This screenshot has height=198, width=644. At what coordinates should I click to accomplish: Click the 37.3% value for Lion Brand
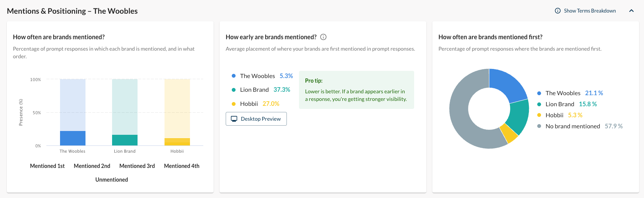tap(282, 89)
